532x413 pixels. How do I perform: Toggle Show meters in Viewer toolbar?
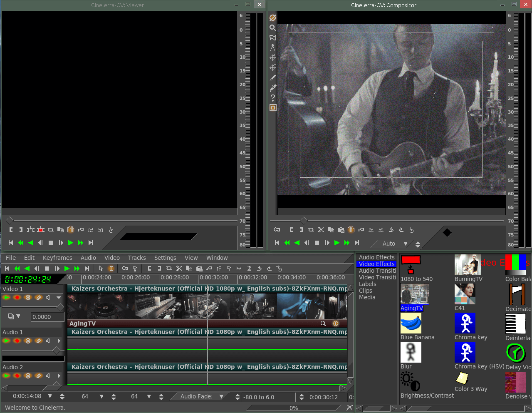tap(71, 229)
